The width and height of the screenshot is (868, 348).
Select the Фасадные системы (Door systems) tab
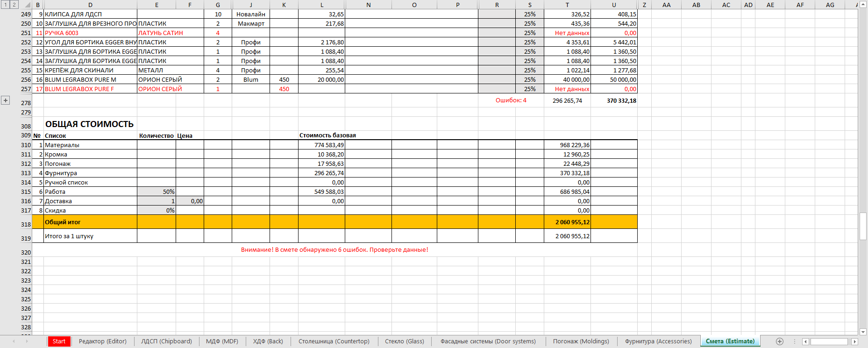click(488, 341)
